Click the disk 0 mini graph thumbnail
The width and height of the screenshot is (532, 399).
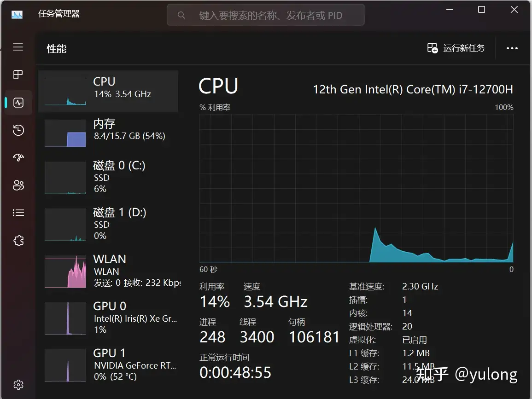65,178
